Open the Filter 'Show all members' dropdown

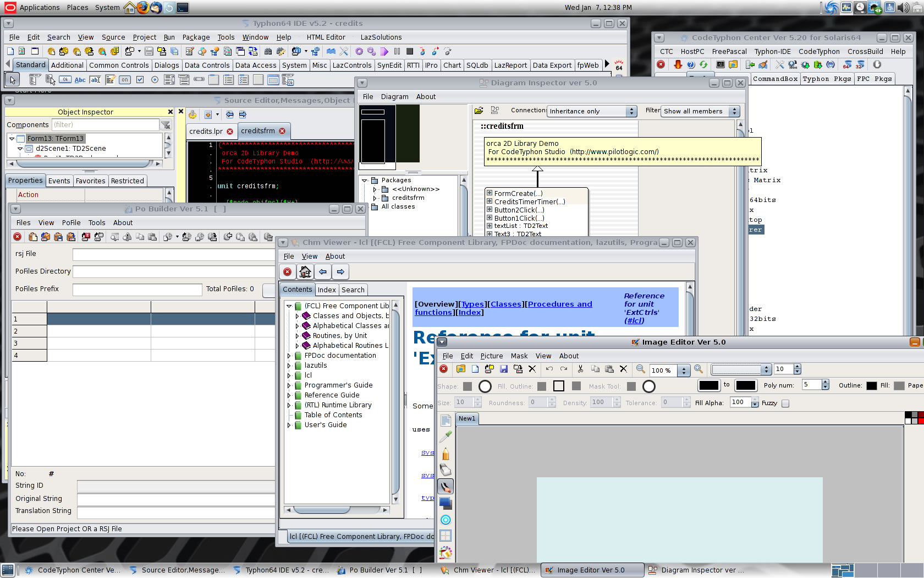tap(700, 111)
